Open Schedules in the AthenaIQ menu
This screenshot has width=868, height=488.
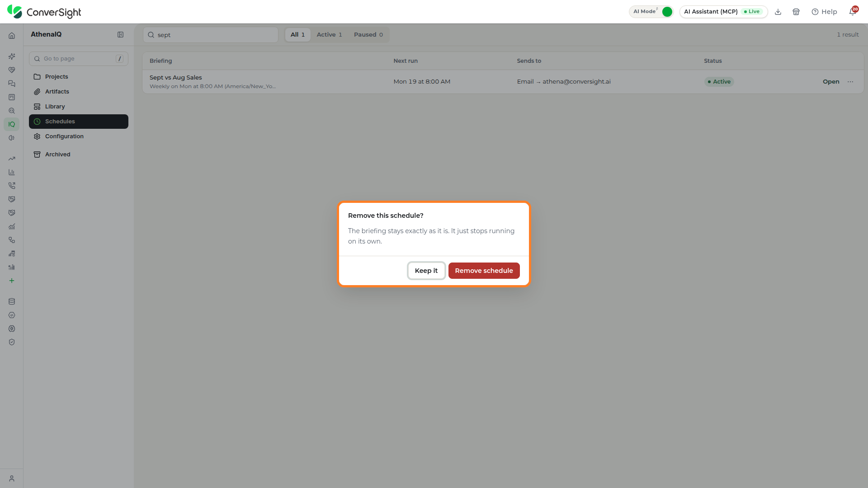[x=79, y=122]
